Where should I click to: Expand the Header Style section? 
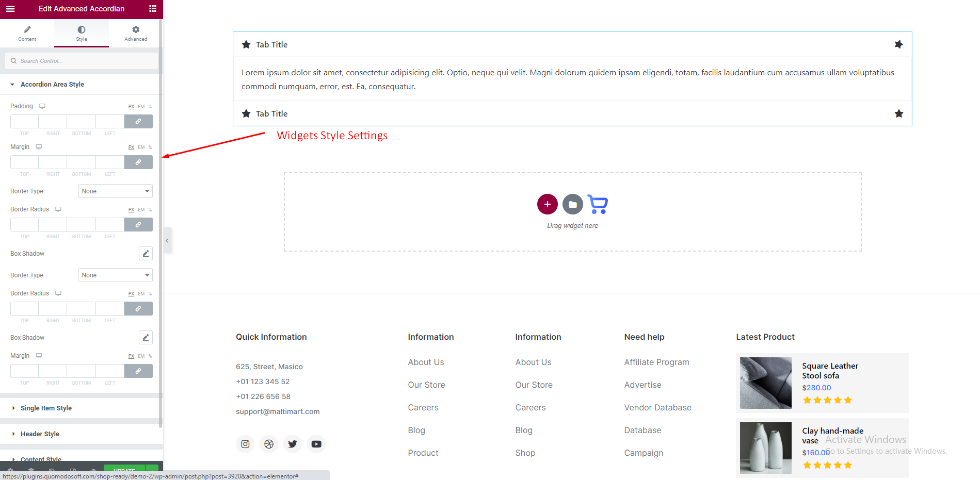[x=40, y=434]
